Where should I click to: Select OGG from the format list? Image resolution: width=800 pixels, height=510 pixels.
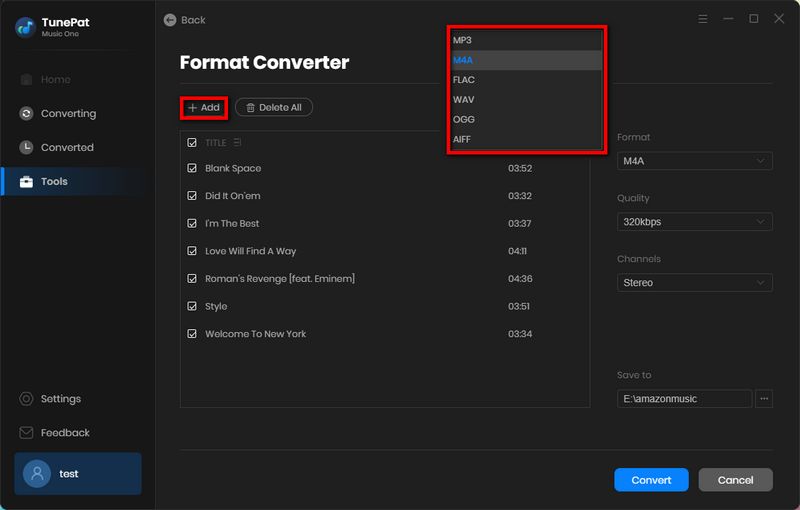pyautogui.click(x=527, y=119)
